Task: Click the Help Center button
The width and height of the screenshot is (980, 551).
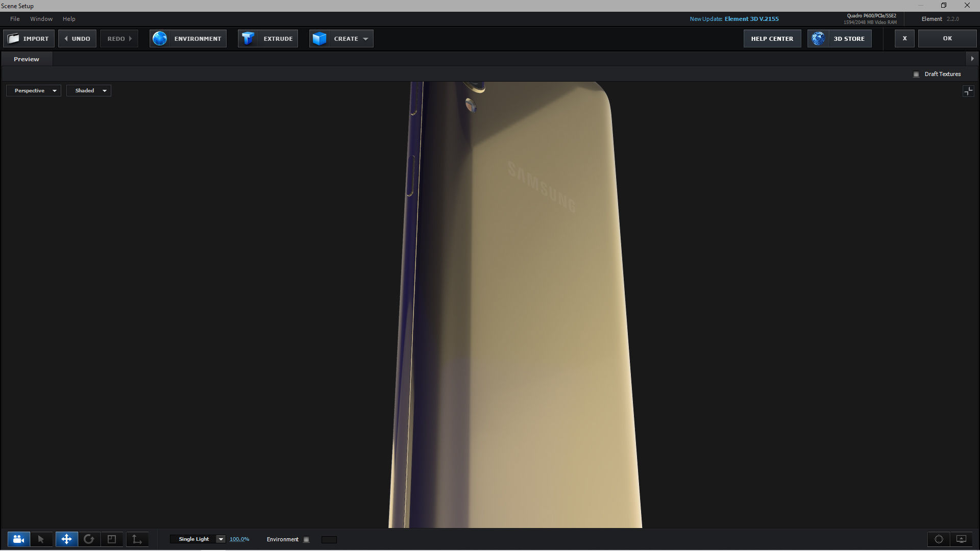Action: coord(772,39)
